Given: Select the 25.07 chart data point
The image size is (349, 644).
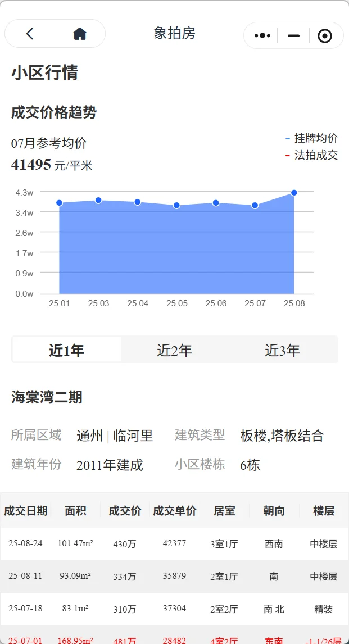Looking at the screenshot, I should click(255, 205).
